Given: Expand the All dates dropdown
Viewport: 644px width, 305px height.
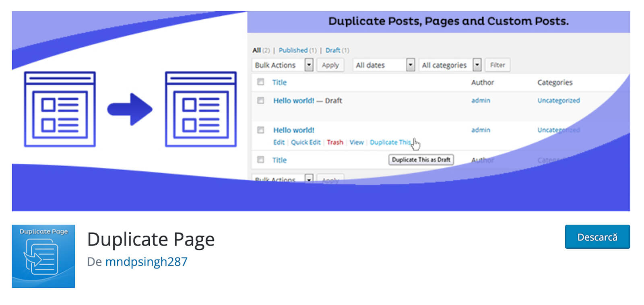Looking at the screenshot, I should (x=384, y=65).
